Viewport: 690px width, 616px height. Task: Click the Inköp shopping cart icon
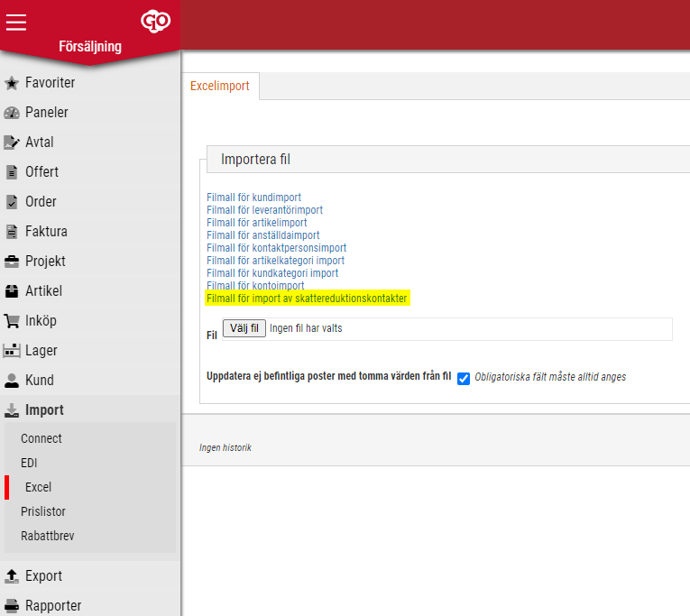(12, 321)
